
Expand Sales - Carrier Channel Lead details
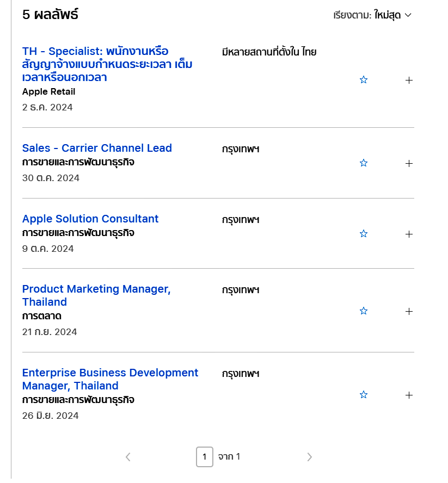point(409,163)
